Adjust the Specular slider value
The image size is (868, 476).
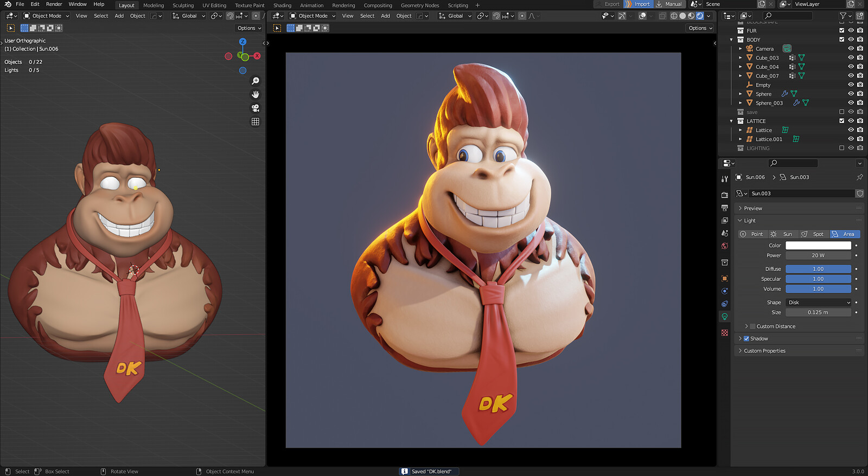click(x=819, y=279)
